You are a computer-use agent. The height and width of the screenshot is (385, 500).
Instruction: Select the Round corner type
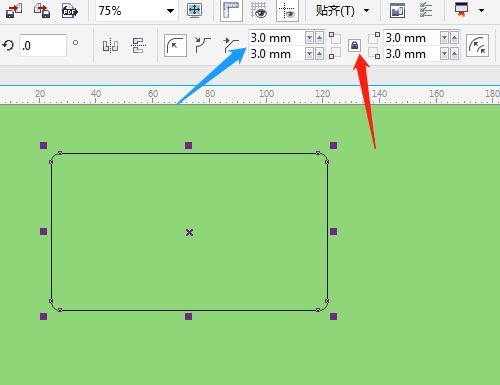[175, 45]
